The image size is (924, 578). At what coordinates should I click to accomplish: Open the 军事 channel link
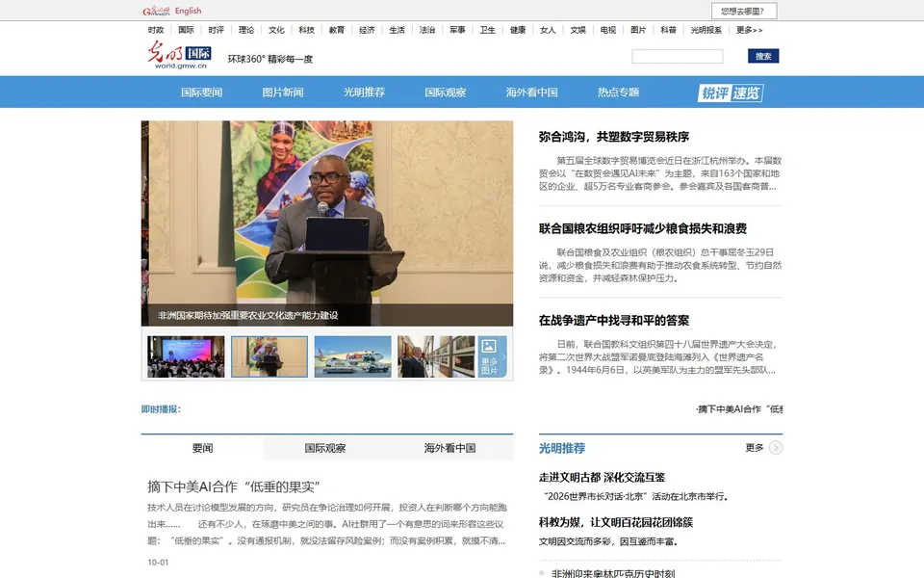point(457,30)
